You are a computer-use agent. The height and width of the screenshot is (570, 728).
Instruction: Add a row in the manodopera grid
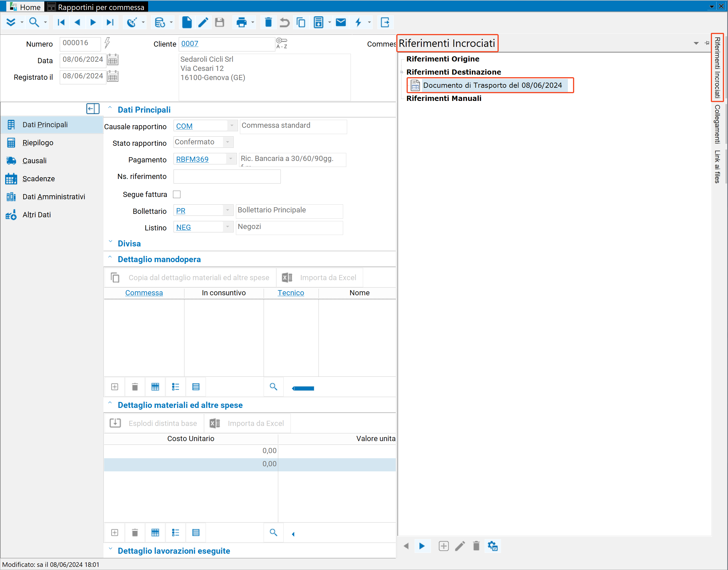click(x=114, y=387)
